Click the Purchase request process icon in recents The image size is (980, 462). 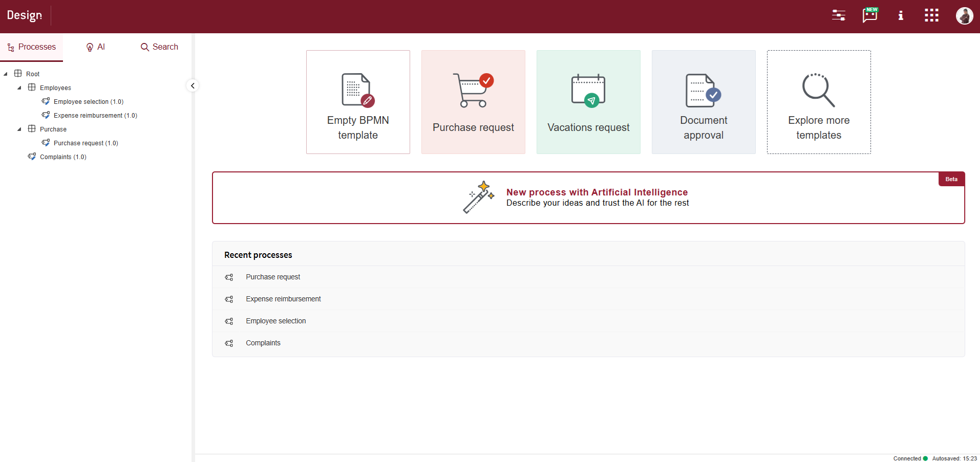(229, 277)
